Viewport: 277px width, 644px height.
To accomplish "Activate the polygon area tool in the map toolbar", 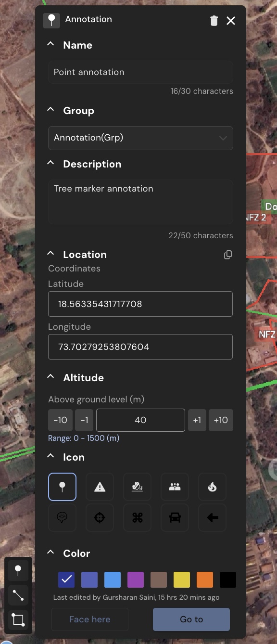I will click(18, 619).
